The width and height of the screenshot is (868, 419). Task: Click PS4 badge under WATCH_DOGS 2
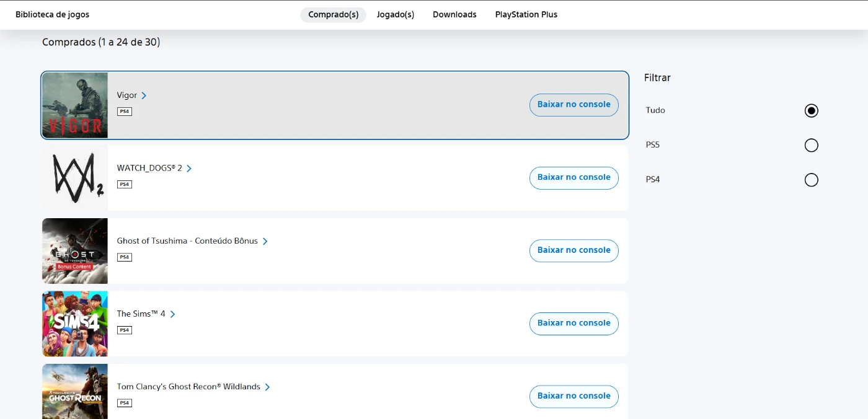pos(125,185)
